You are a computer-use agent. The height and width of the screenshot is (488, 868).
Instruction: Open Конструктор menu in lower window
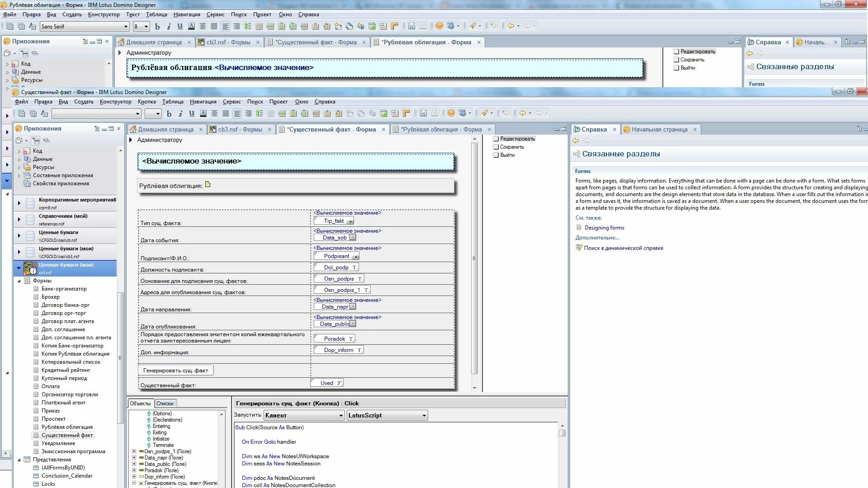click(x=115, y=102)
